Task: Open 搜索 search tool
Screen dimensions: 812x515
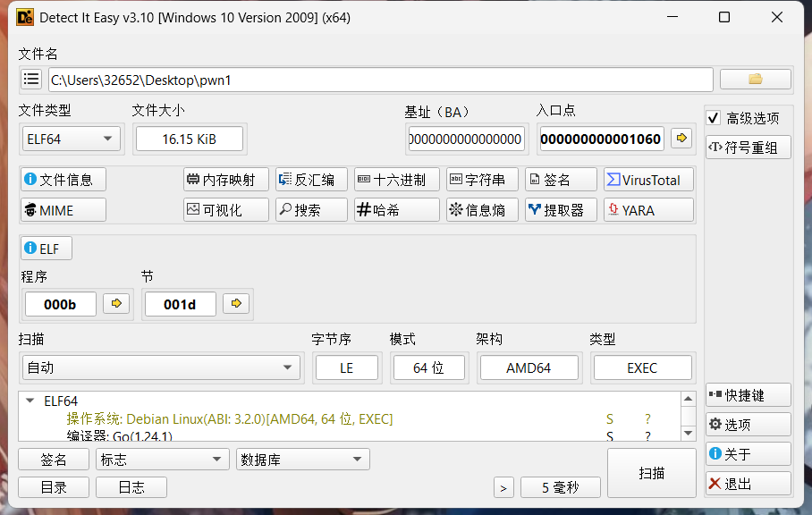Action: [x=311, y=210]
